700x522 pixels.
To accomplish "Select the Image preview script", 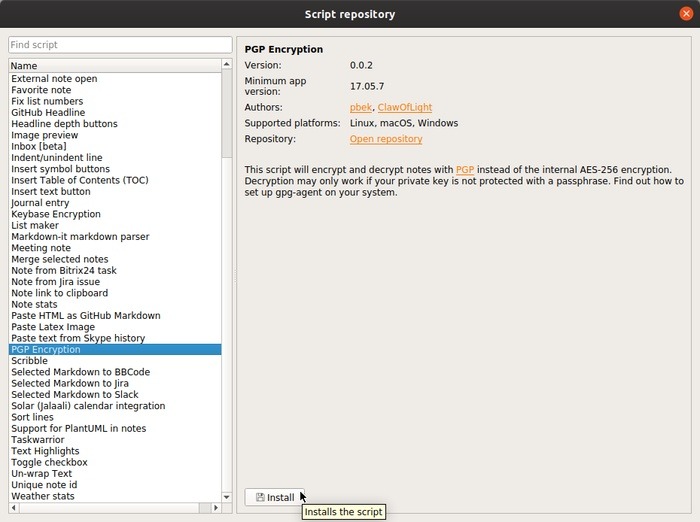I will 115,135.
